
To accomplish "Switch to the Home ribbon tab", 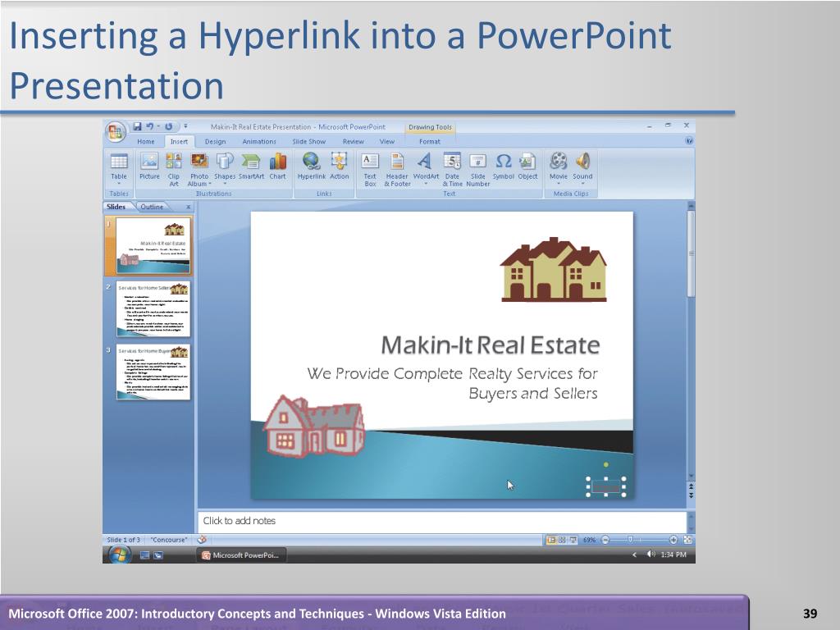I will pyautogui.click(x=146, y=141).
